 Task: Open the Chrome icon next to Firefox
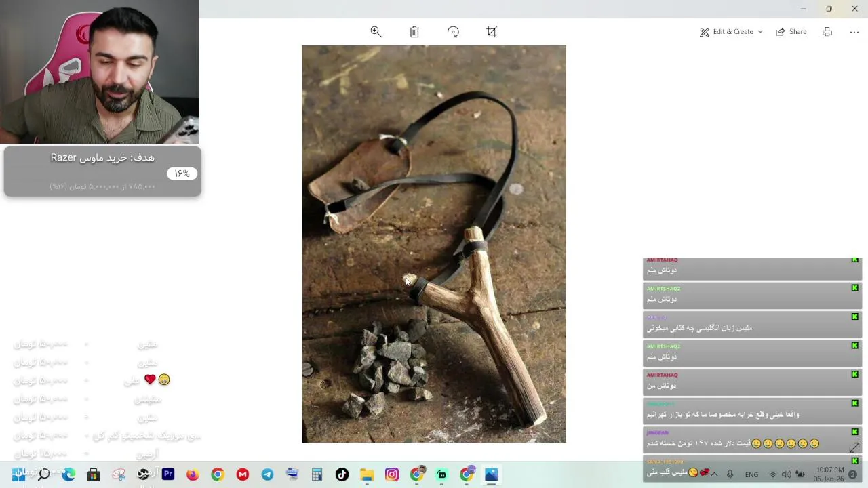click(218, 474)
